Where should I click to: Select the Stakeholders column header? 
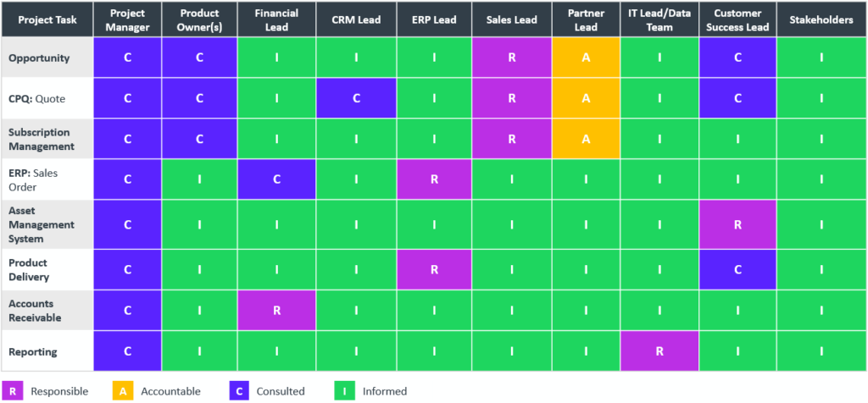tap(821, 20)
